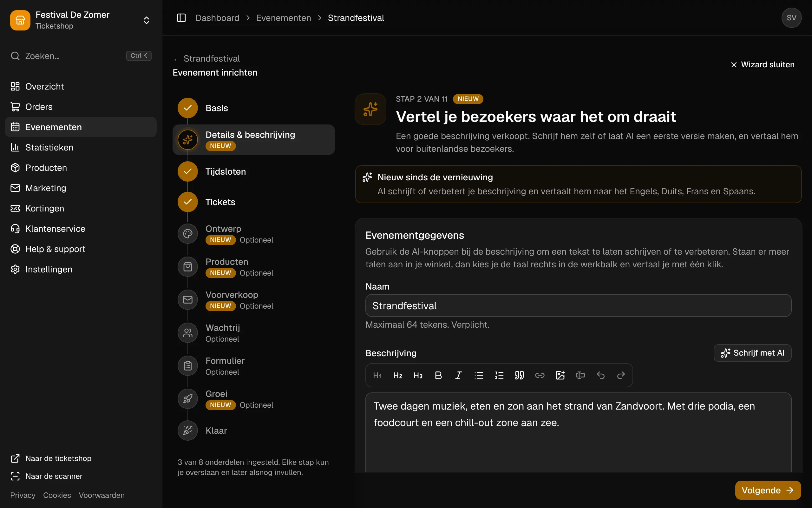Click into the Beschrijving text area
This screenshot has width=812, height=508.
tap(578, 432)
